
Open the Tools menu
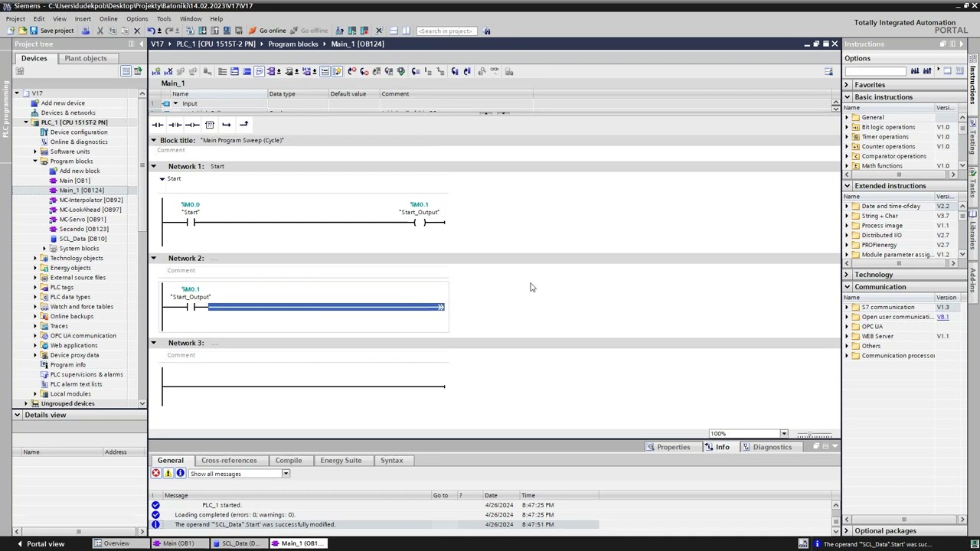click(164, 18)
